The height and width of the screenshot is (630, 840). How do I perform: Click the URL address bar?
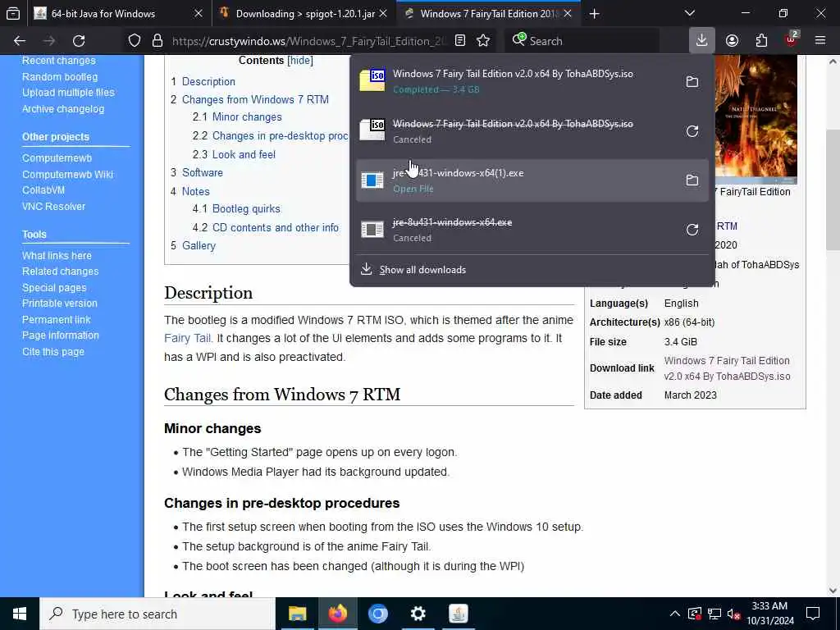point(309,41)
